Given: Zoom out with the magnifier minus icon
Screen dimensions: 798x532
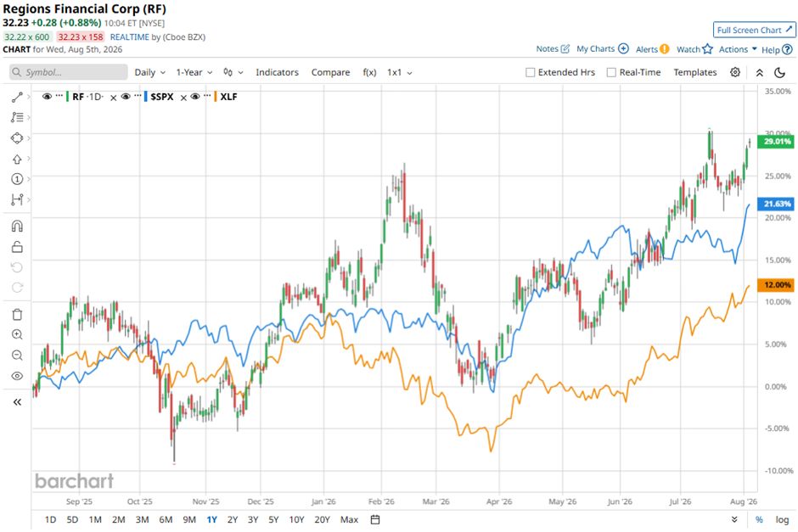Looking at the screenshot, I should (17, 355).
